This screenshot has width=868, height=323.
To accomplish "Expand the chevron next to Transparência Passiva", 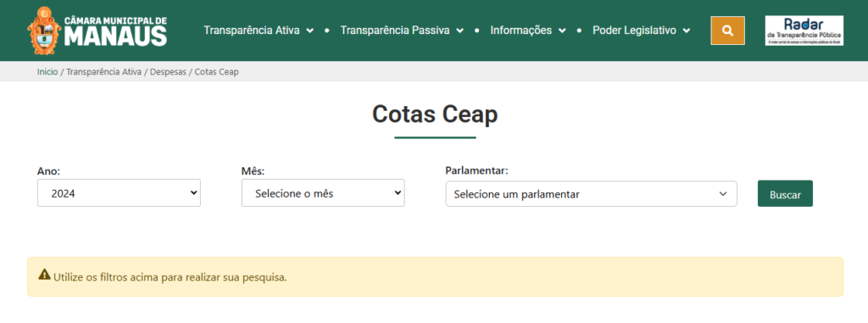I will pos(459,31).
